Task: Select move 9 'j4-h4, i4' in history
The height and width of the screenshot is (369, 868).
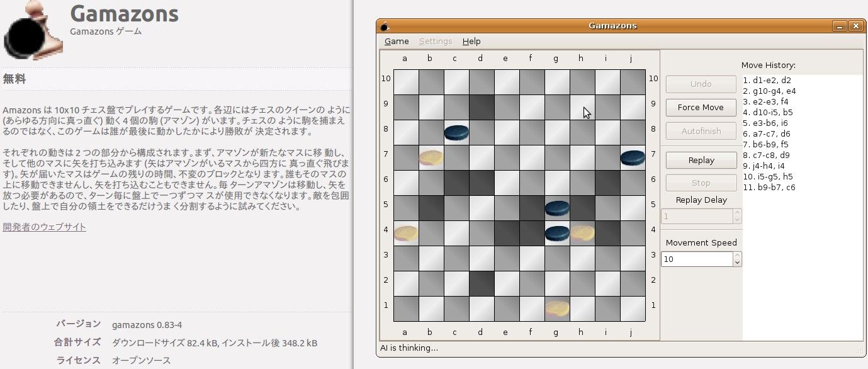Action: (x=765, y=166)
